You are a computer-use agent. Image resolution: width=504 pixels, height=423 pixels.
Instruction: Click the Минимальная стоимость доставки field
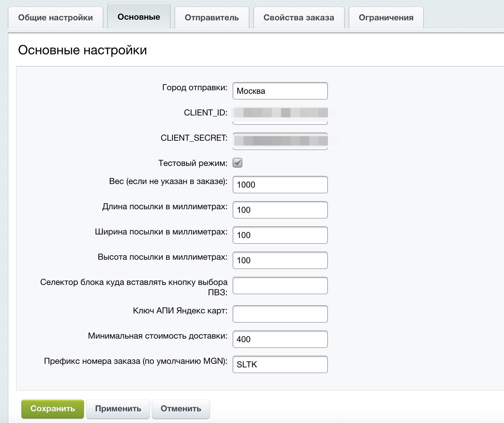pyautogui.click(x=280, y=339)
